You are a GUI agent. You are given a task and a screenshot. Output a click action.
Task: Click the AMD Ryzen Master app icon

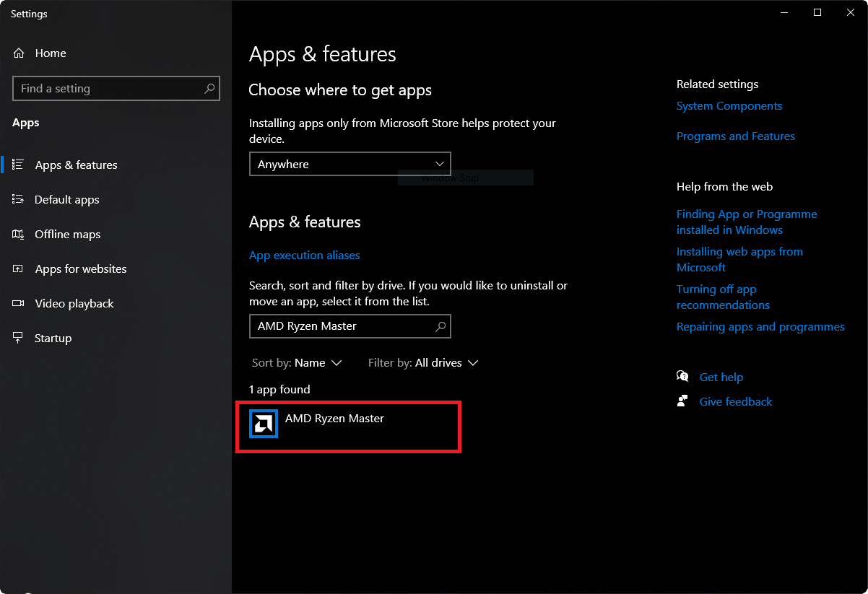click(x=264, y=424)
